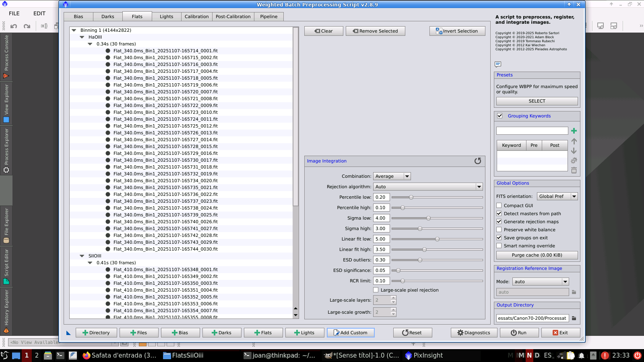Enable the Compact GUI checkbox

click(x=499, y=206)
